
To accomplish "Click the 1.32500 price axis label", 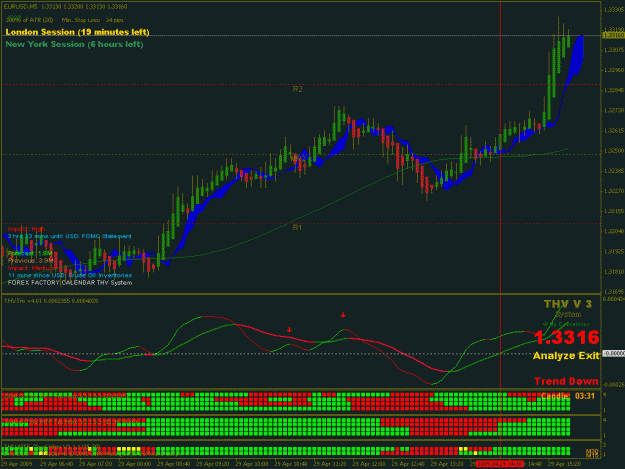I will [614, 151].
